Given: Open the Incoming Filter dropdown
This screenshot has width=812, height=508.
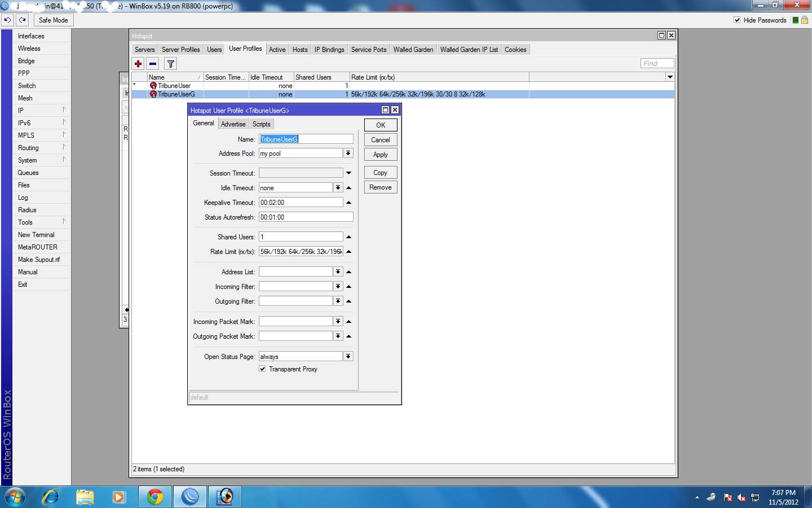Looking at the screenshot, I should click(x=338, y=287).
